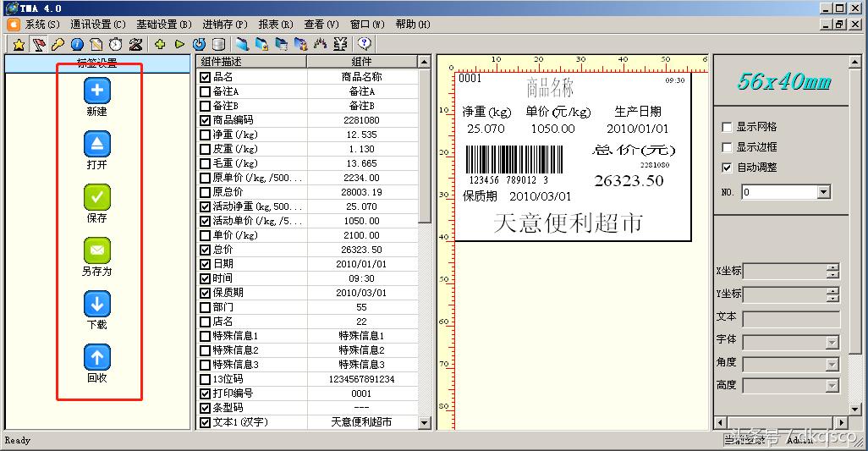The width and height of the screenshot is (868, 451).
Task: Open the 帮助(H) menu
Action: click(x=412, y=25)
